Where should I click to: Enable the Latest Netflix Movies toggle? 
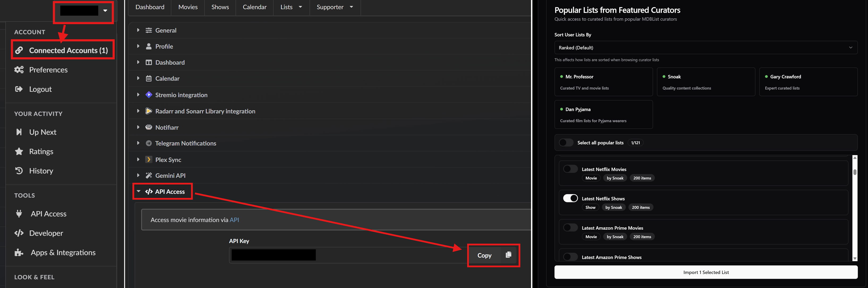570,169
